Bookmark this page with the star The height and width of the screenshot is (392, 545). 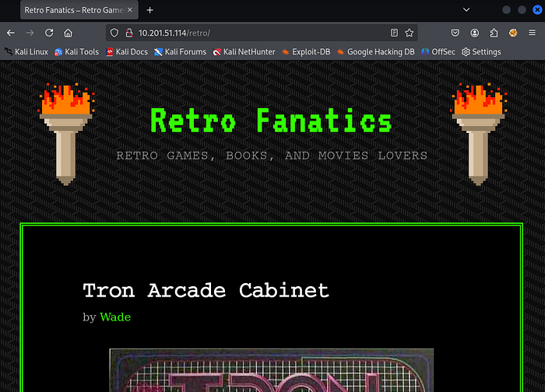(x=409, y=33)
